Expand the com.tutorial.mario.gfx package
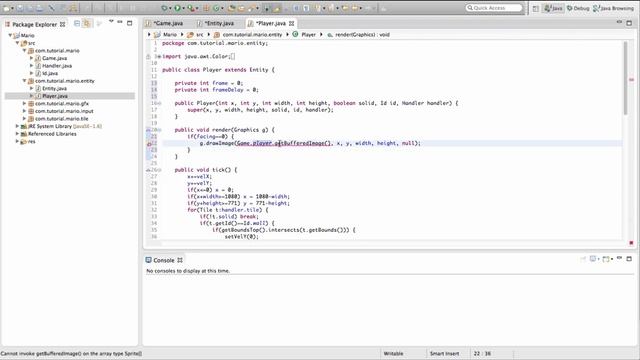 pyautogui.click(x=24, y=104)
